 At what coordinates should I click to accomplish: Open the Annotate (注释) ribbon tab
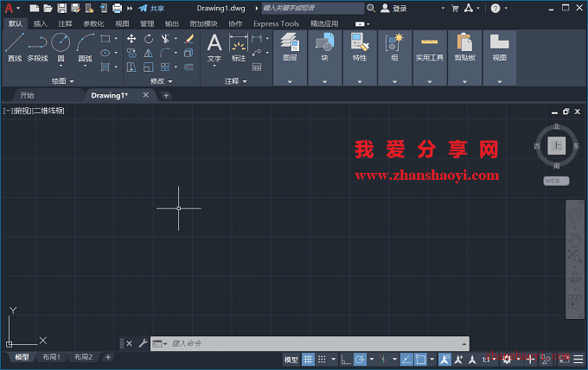point(65,23)
